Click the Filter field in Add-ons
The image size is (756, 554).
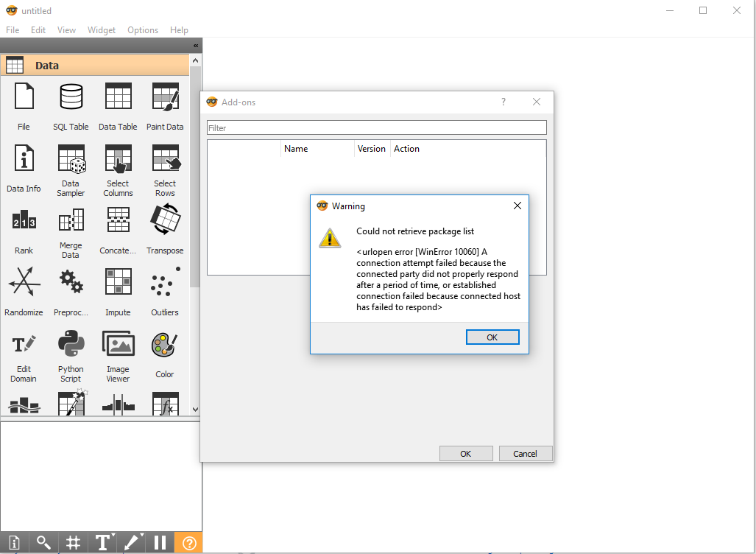376,127
